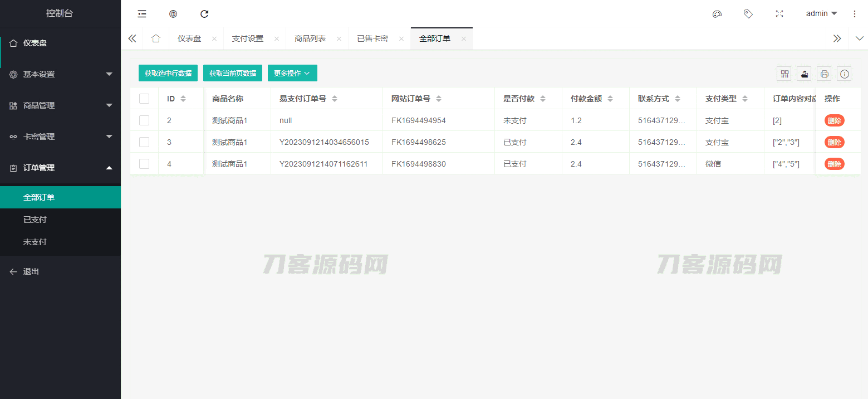Click 获取选中行数据 button
Image resolution: width=868 pixels, height=399 pixels.
pyautogui.click(x=168, y=74)
